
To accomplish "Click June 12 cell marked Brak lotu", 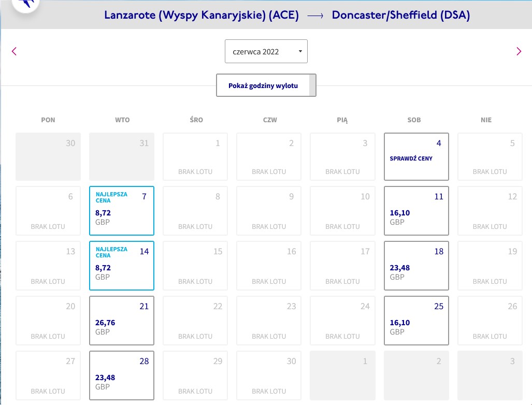I will pyautogui.click(x=490, y=211).
